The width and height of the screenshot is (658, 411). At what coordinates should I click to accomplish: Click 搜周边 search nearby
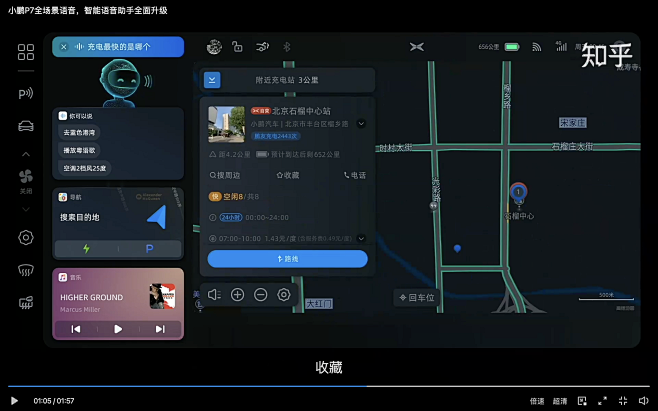(x=225, y=175)
